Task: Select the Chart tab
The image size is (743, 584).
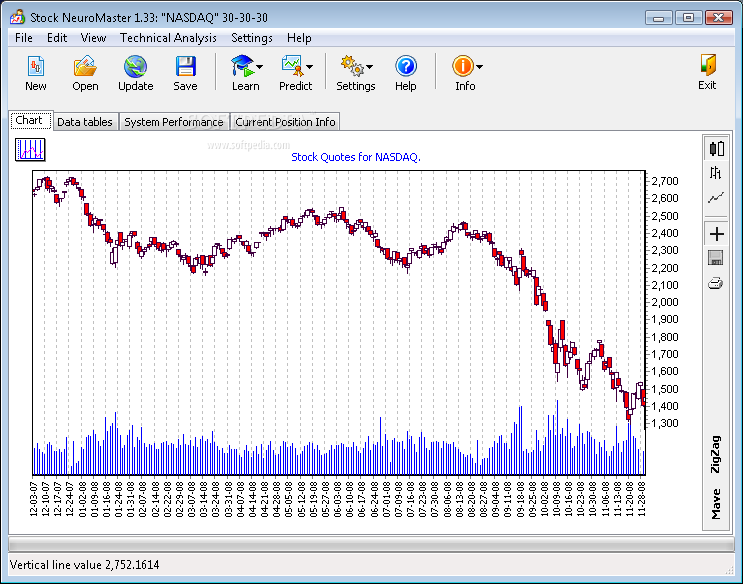Action: (x=29, y=120)
